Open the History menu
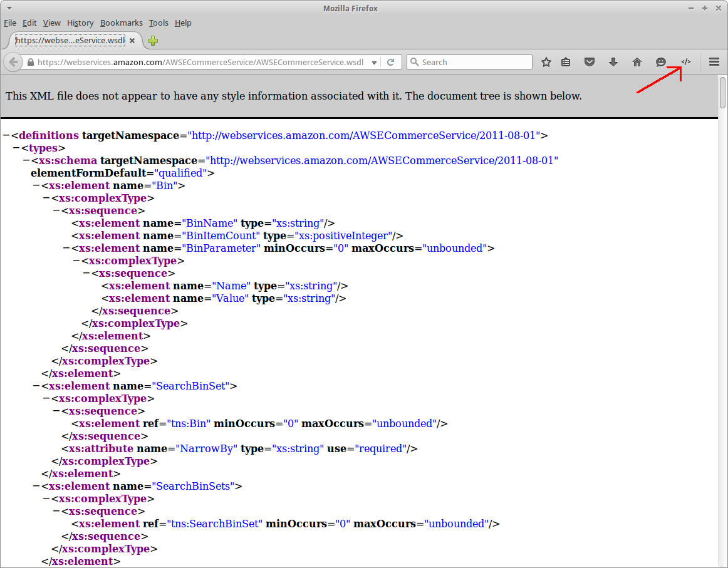The image size is (728, 568). 80,23
